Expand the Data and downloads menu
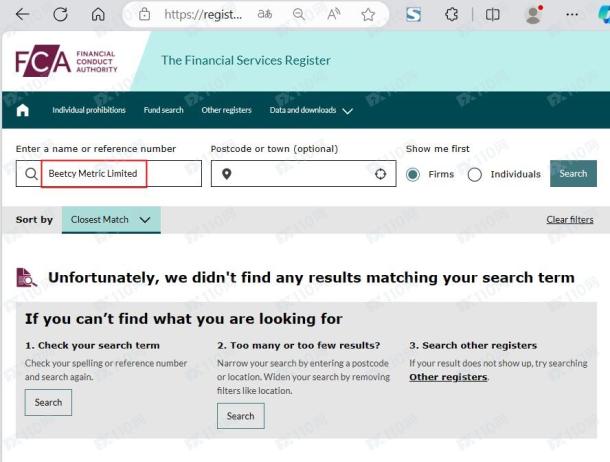Image resolution: width=610 pixels, height=462 pixels. point(311,110)
